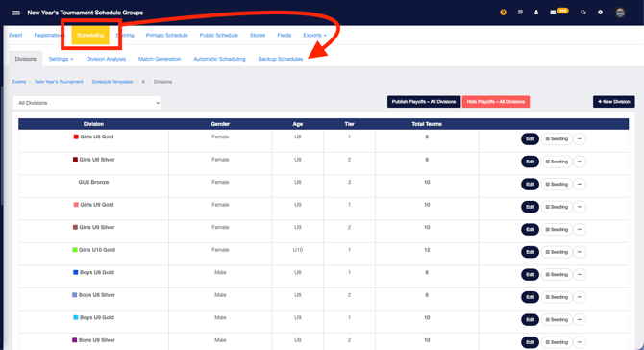
Task: Go to the Primary Schedule tab
Action: click(x=166, y=35)
